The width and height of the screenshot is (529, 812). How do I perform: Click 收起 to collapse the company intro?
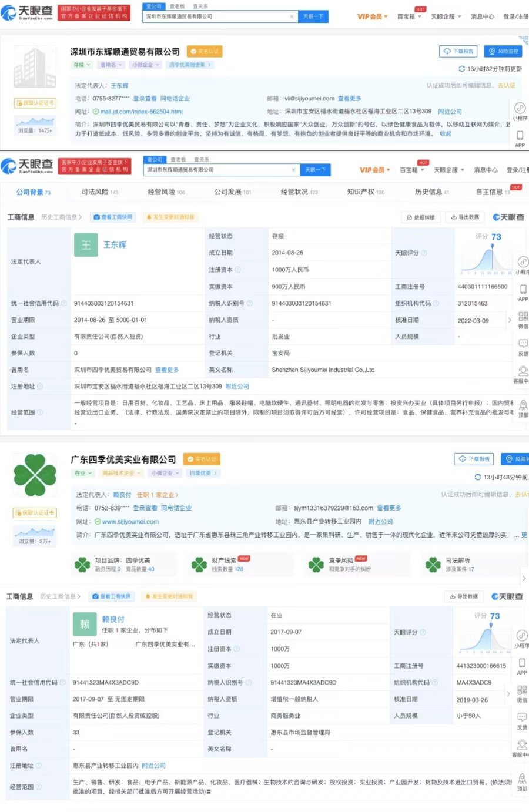point(446,134)
